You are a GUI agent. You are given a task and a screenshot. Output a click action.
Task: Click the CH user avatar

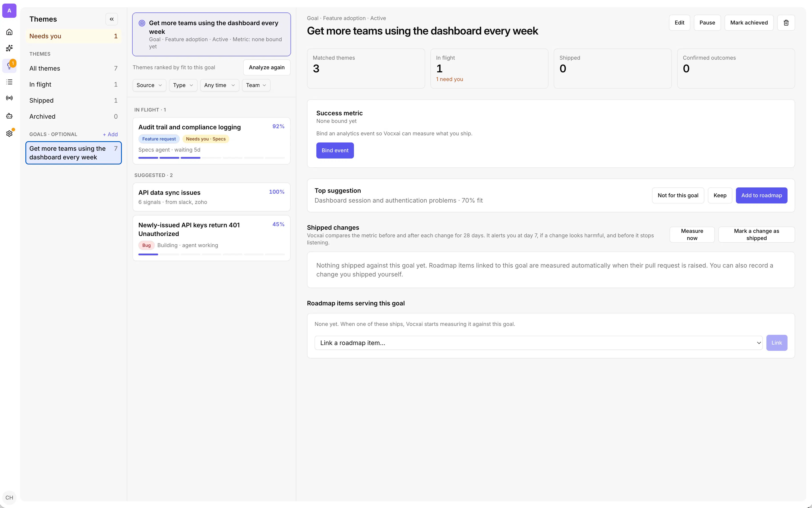pos(9,498)
